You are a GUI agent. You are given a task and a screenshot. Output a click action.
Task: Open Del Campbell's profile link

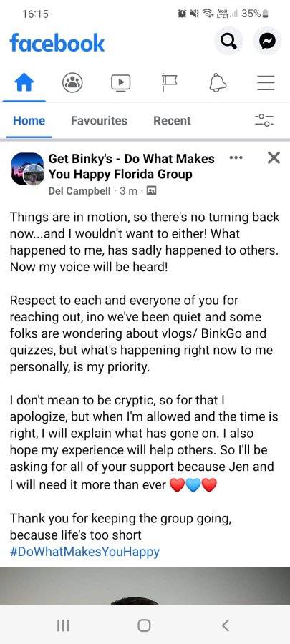click(x=79, y=191)
